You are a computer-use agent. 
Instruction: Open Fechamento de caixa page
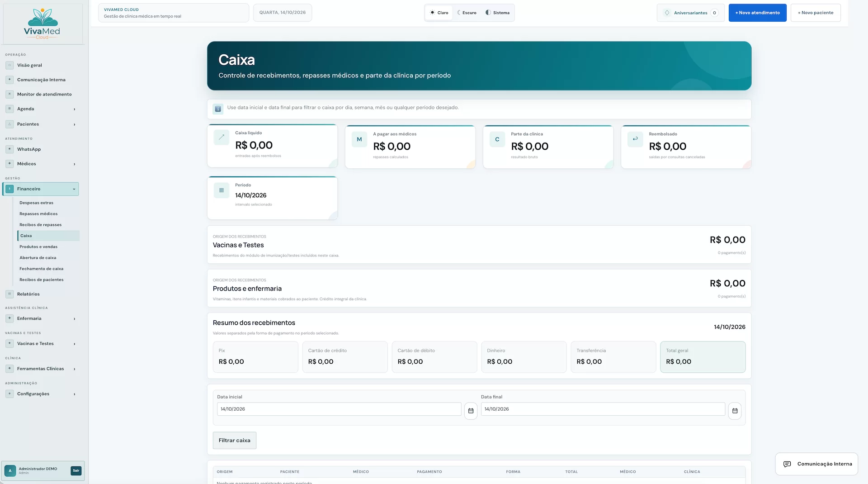click(41, 269)
